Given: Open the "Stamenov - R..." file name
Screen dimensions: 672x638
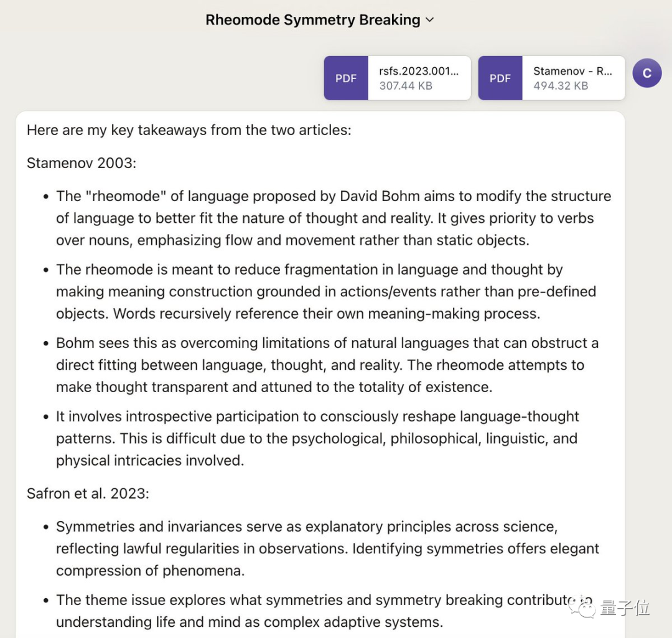Looking at the screenshot, I should click(572, 71).
